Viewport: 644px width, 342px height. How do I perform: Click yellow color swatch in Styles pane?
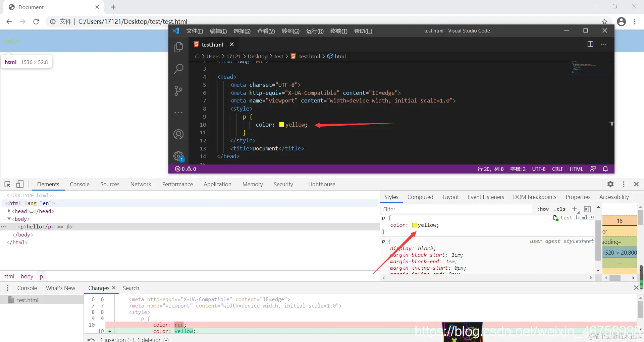tap(414, 225)
